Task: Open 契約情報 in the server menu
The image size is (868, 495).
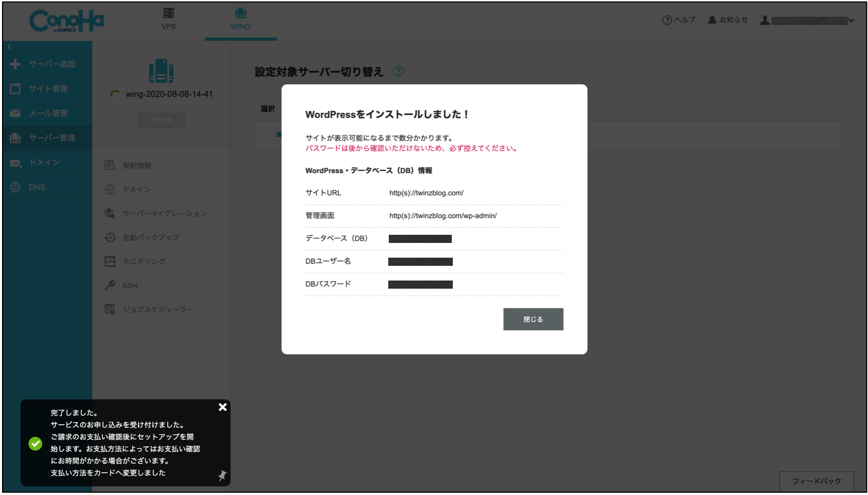Action: coord(136,166)
